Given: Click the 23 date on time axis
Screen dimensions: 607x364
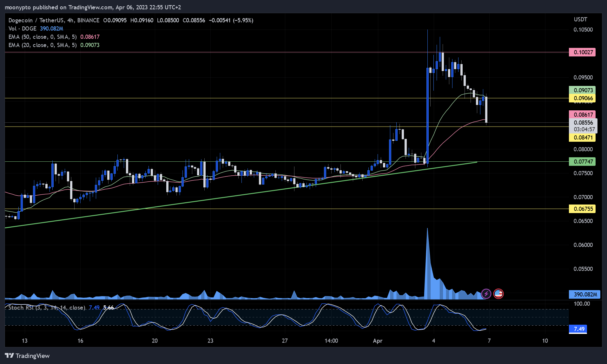Looking at the screenshot, I should coord(210,341).
